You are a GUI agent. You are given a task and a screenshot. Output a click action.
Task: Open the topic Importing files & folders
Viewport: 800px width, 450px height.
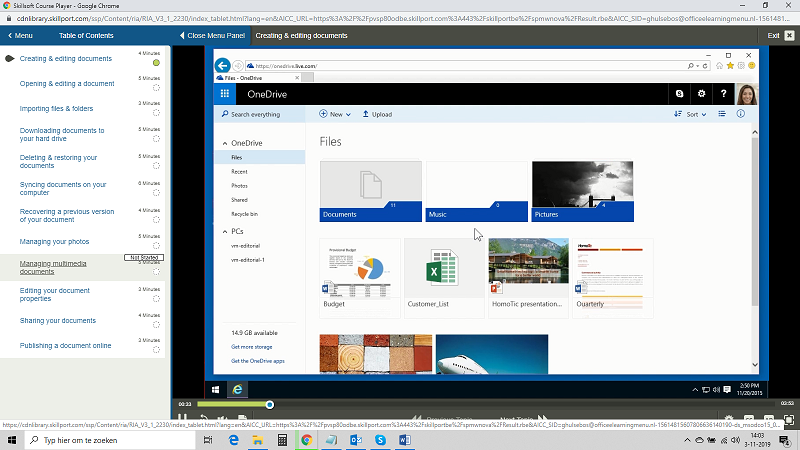click(56, 109)
